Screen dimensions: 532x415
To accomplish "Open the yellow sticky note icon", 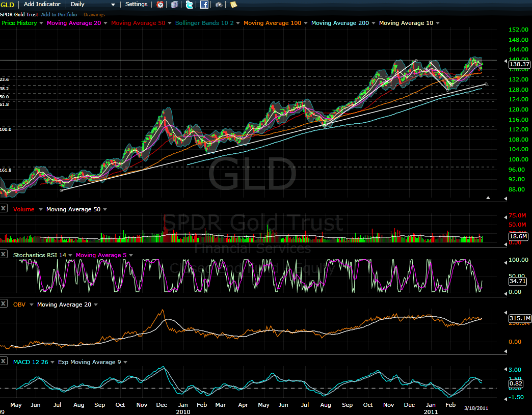I will click(234, 5).
